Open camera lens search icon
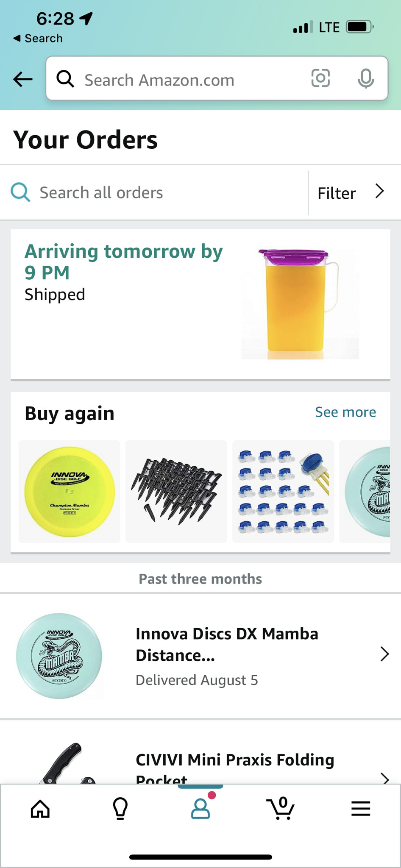Viewport: 401px width, 868px height. click(x=320, y=78)
